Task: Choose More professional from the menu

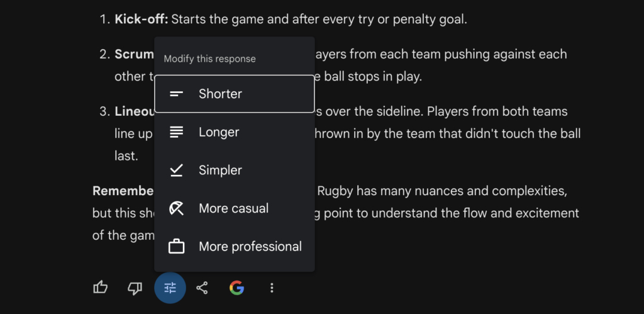Action: tap(235, 247)
